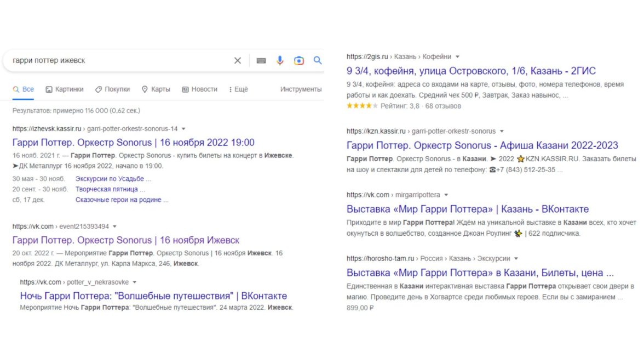Open the Покупки tab
Screen dimensions: 644x363
coord(112,89)
